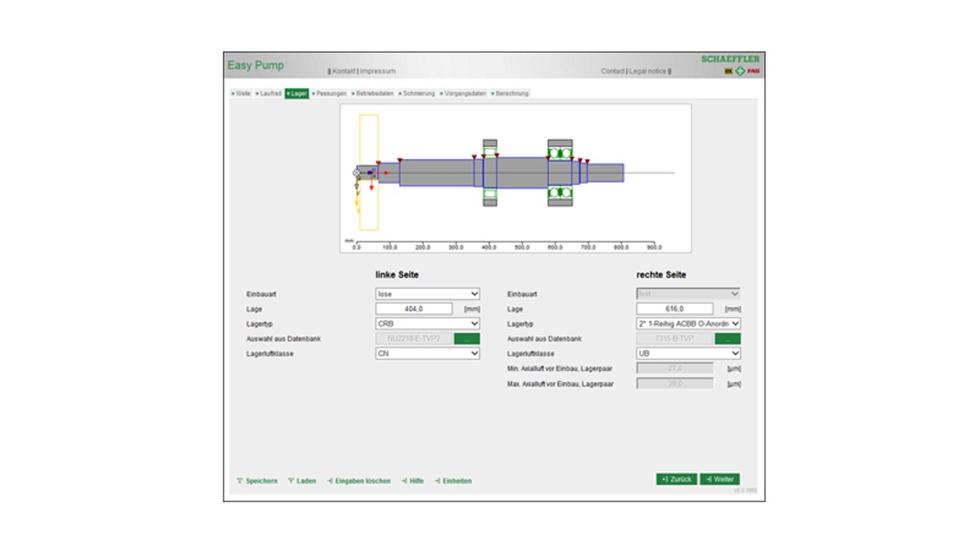This screenshot has height=551, width=980.
Task: Open the Schmierung tab
Action: tap(417, 94)
